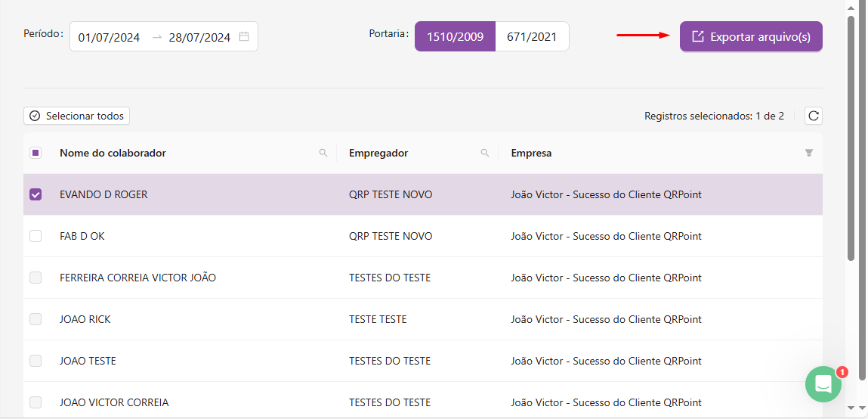Viewport: 868px width, 419px height.
Task: Tick the FERREIRA CORREIA VICTOR JOÃO checkbox
Action: pos(36,278)
